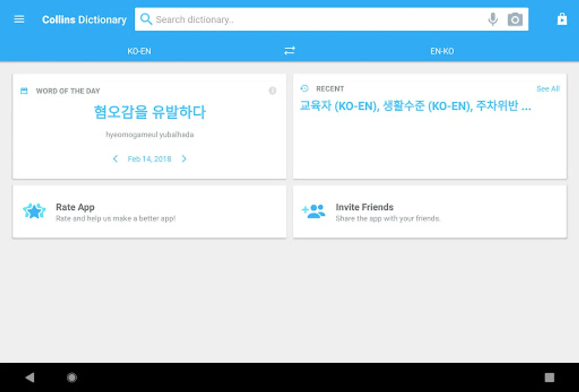The width and height of the screenshot is (579, 392).
Task: Tap the magnifying glass search icon
Action: click(146, 19)
